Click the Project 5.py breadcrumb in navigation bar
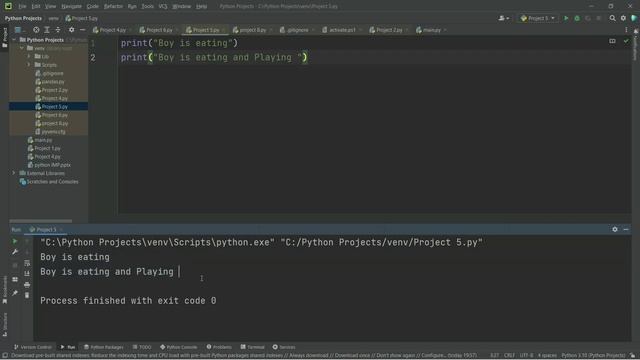The width and height of the screenshot is (640, 360). point(82,18)
